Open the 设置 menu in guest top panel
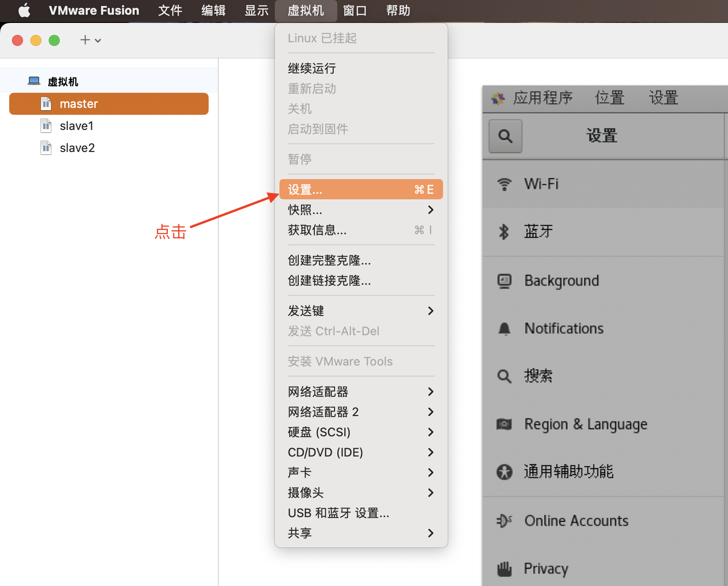The width and height of the screenshot is (728, 586). tap(663, 98)
